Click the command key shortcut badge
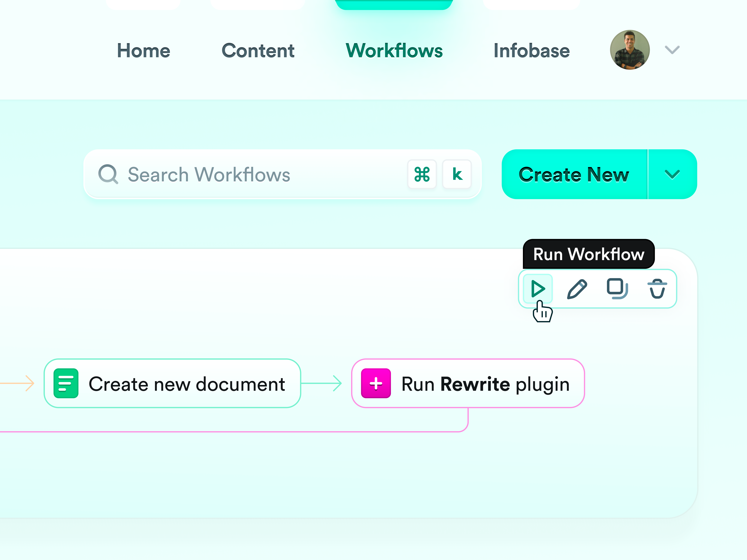This screenshot has height=560, width=747. point(422,174)
